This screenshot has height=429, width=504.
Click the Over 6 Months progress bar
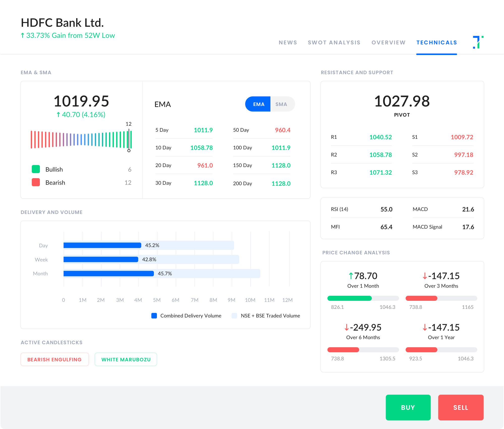click(363, 350)
